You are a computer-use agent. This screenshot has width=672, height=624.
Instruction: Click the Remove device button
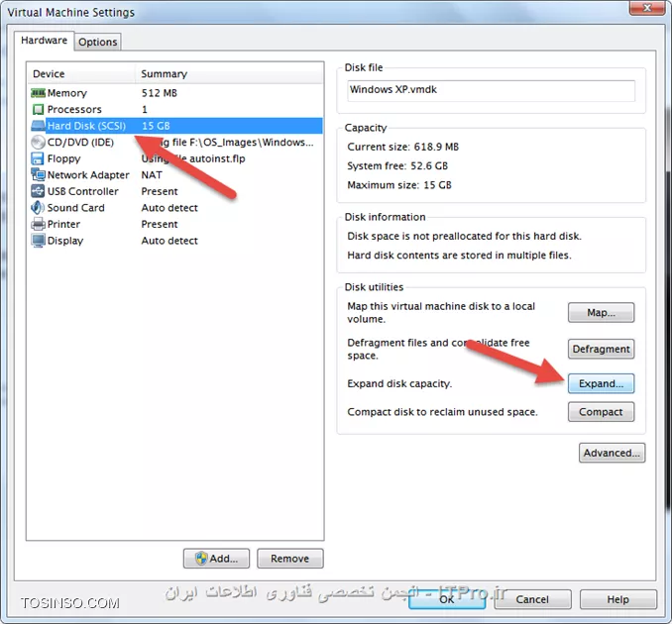coord(290,559)
